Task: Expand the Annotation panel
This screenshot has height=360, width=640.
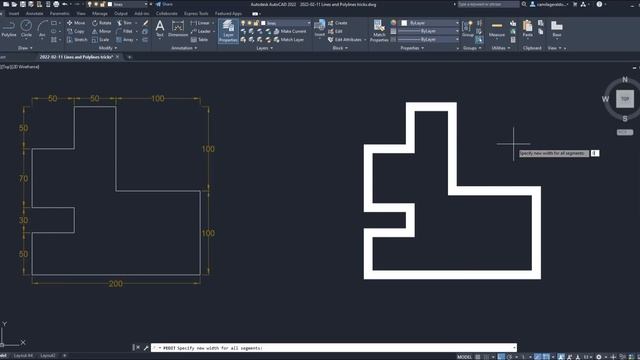Action: pyautogui.click(x=184, y=48)
